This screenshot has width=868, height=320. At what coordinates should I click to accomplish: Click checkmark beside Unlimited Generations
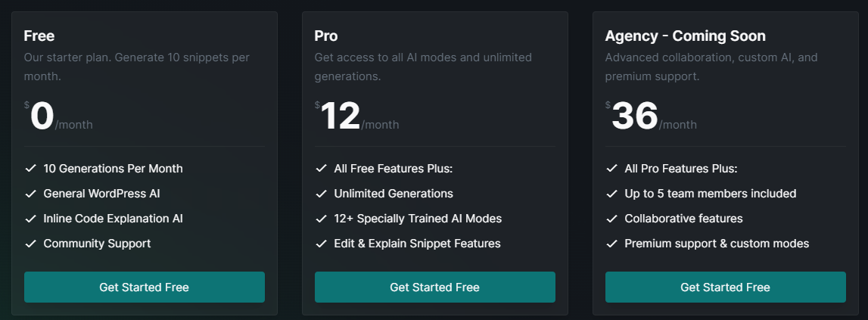[321, 194]
